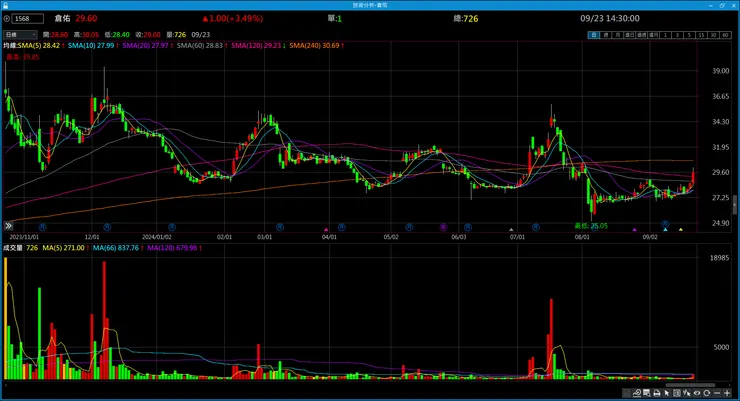Select the 還月 adjusted monthly tab
Image resolution: width=740 pixels, height=401 pixels.
pyautogui.click(x=653, y=35)
